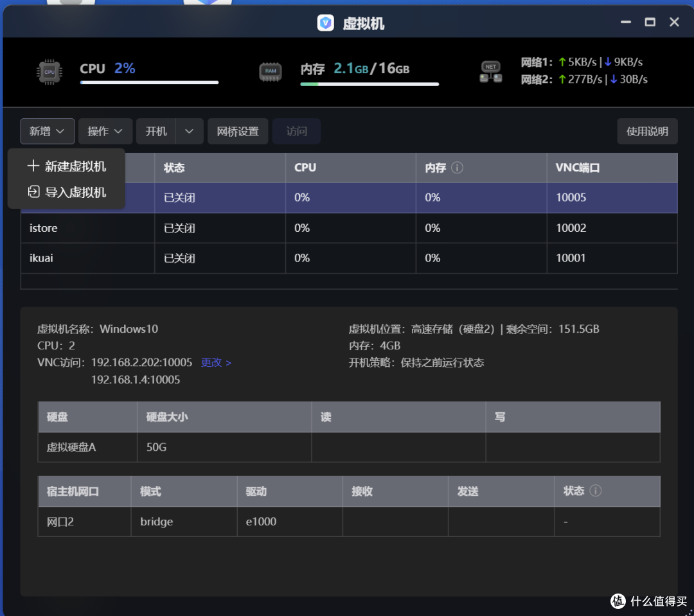This screenshot has width=694, height=616.
Task: Click 硬盘大小 column header
Action: click(224, 417)
